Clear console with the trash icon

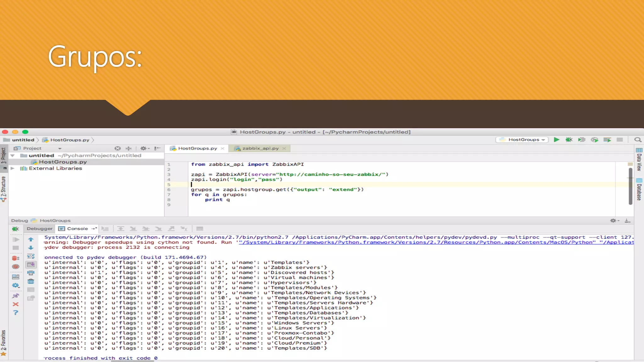click(31, 281)
